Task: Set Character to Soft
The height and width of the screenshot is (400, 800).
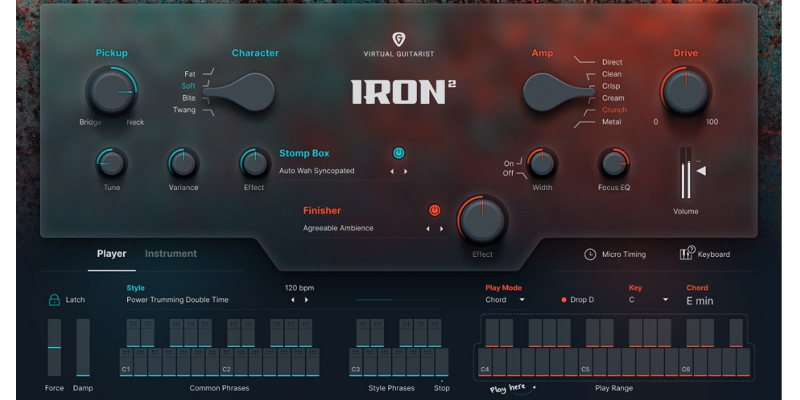Action: [x=188, y=86]
